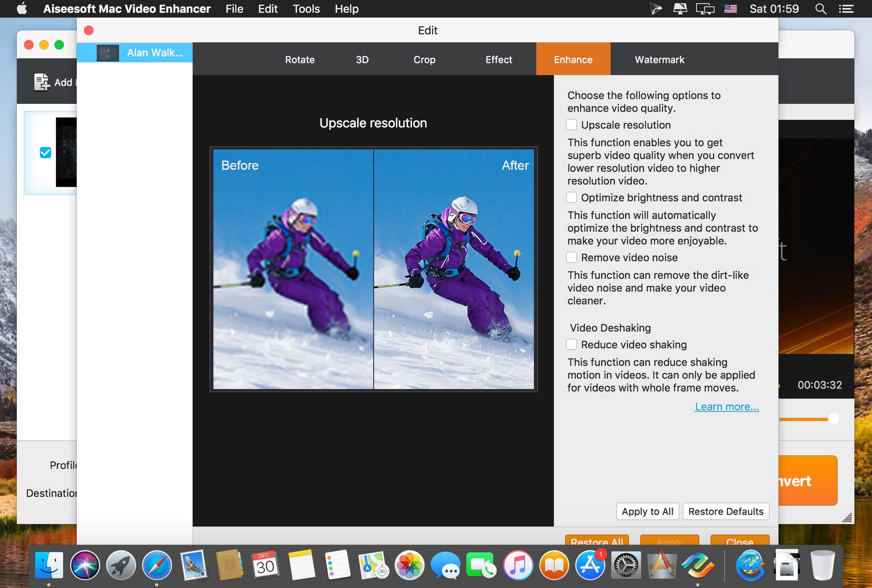
Task: Open Siri from the dock
Action: (85, 565)
